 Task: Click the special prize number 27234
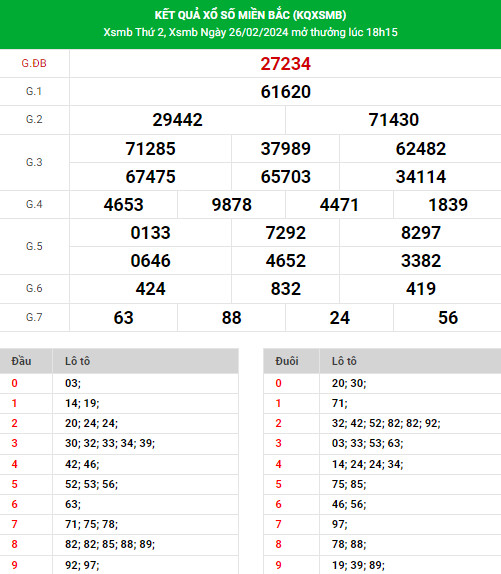tap(285, 64)
